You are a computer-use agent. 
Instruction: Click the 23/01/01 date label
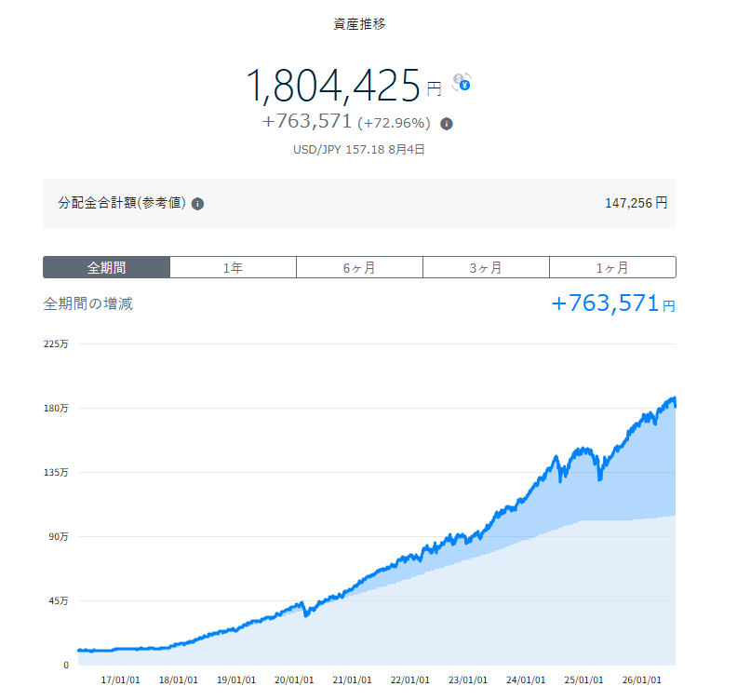coord(468,680)
